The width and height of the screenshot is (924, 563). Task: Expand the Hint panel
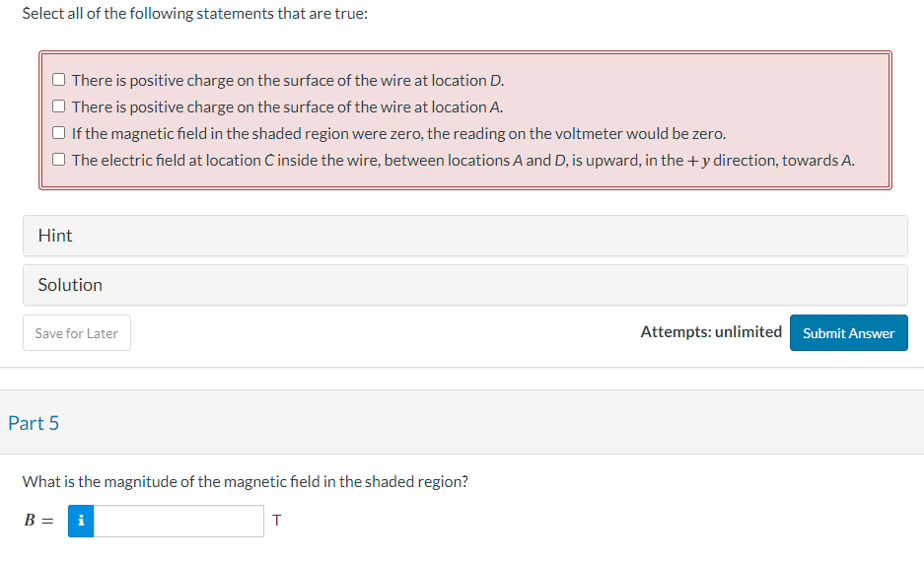[464, 236]
